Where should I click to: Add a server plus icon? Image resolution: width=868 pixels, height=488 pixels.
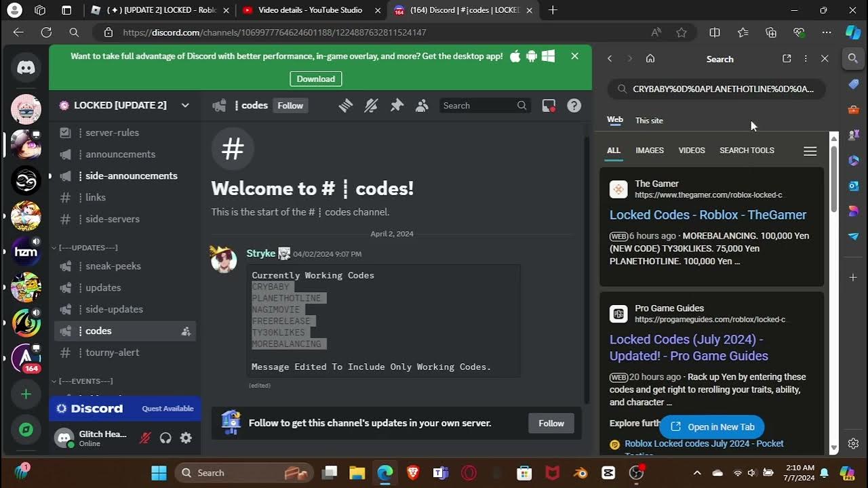click(26, 394)
